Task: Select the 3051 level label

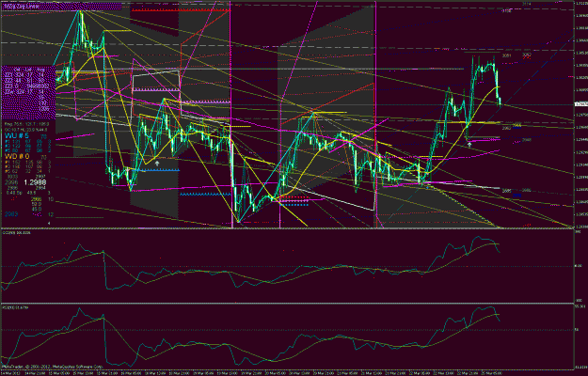Action: pos(506,55)
